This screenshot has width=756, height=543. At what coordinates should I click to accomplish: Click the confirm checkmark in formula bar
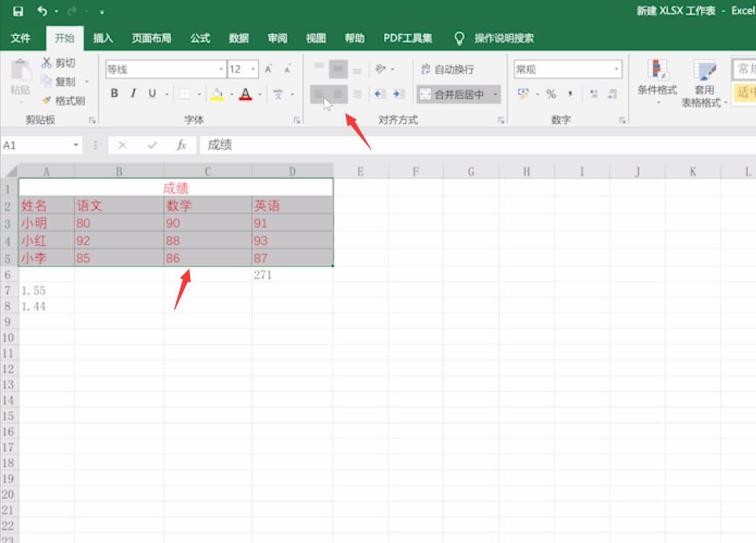pos(152,144)
